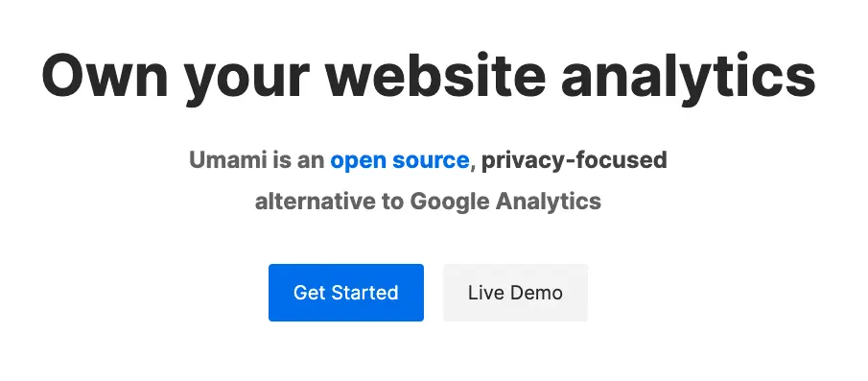Viewport: 868px width, 381px height.
Task: Visit the blue 'open source' link
Action: click(x=400, y=160)
